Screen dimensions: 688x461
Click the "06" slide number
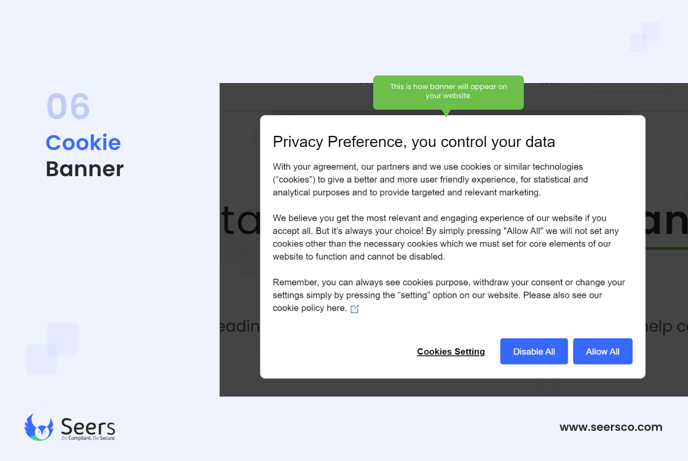(x=68, y=106)
